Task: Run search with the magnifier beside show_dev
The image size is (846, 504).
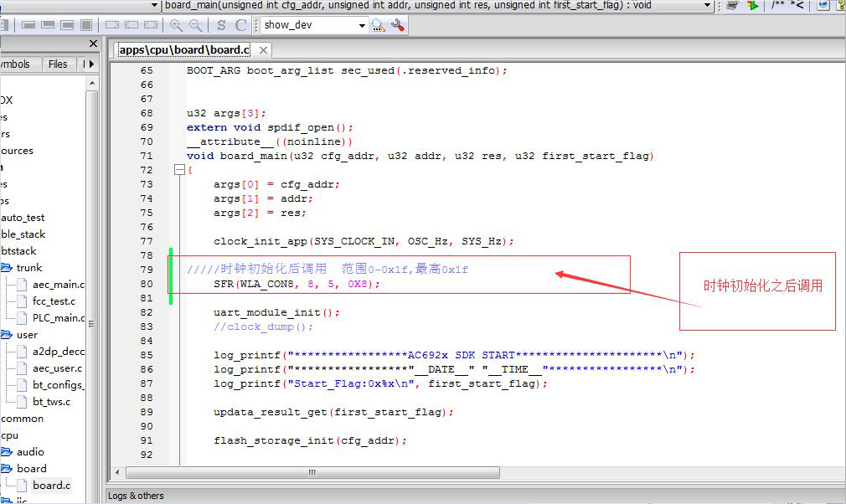Action: click(x=379, y=25)
